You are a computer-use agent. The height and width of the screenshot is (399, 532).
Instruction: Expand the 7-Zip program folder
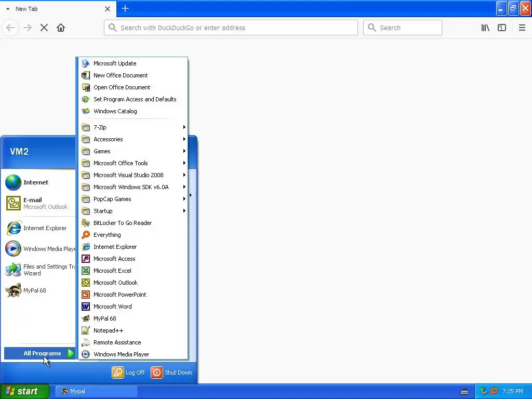(x=133, y=127)
